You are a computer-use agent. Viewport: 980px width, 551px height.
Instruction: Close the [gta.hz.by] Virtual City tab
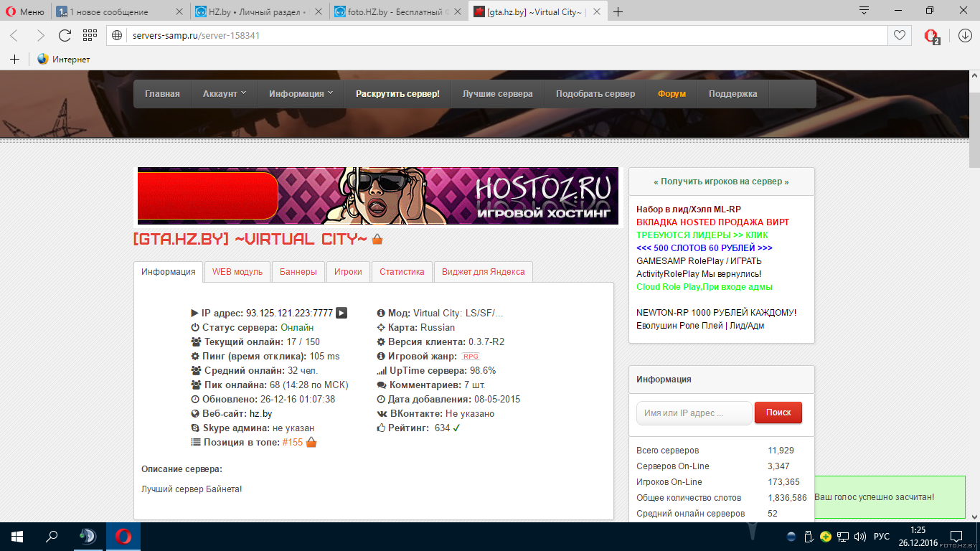coord(598,11)
